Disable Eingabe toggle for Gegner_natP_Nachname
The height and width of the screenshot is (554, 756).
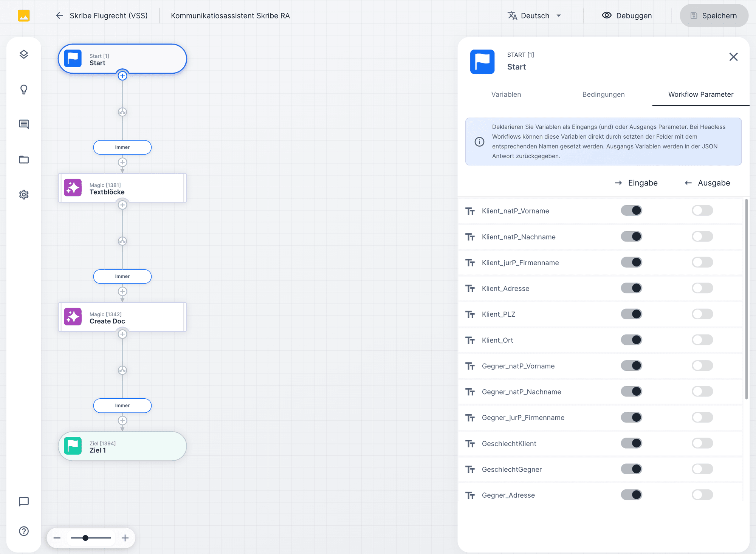[632, 392]
